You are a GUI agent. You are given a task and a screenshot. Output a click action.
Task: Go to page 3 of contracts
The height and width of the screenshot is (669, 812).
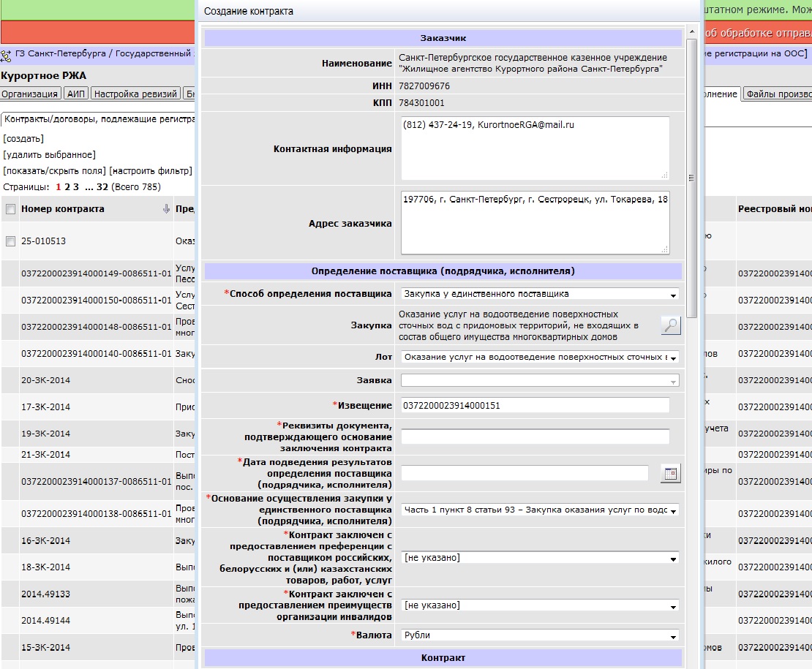tap(76, 186)
